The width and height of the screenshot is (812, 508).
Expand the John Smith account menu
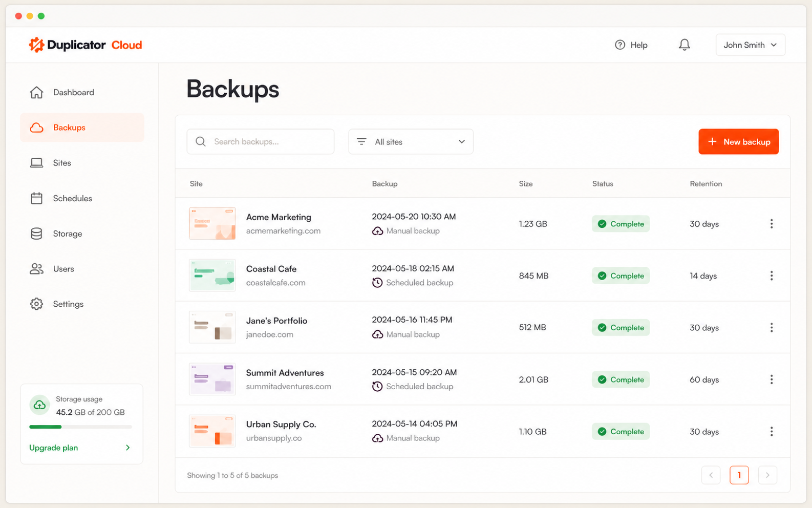[750, 45]
